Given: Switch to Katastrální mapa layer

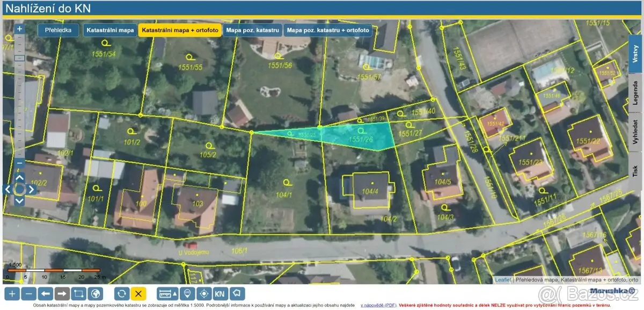Looking at the screenshot, I should click(110, 30).
